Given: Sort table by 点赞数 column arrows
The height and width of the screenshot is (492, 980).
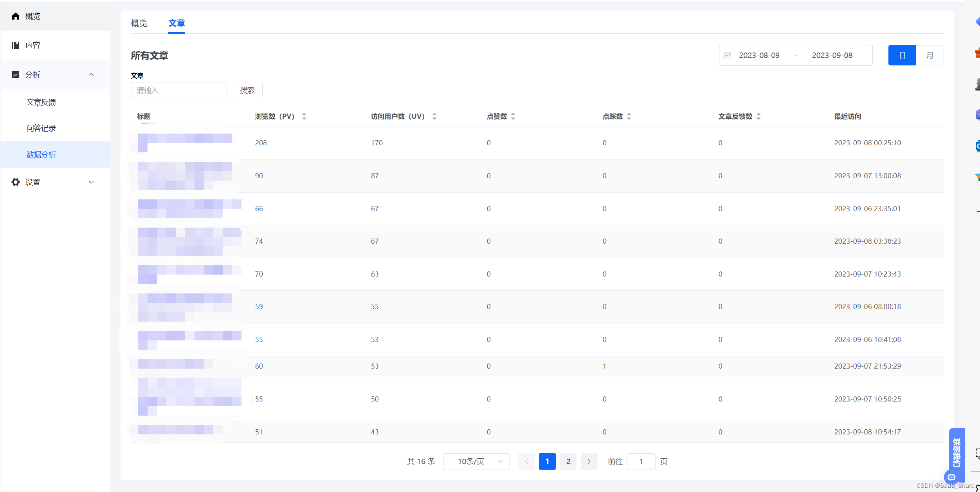Looking at the screenshot, I should click(513, 116).
